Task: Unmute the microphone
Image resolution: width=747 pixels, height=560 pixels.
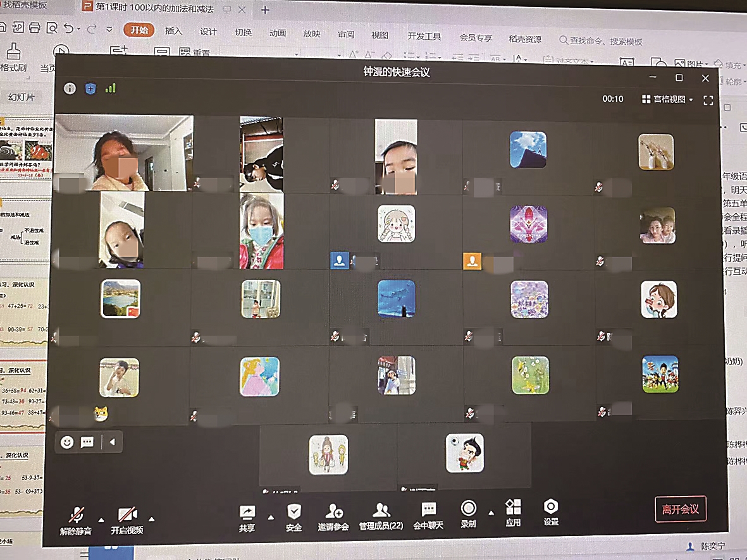Action: tap(77, 516)
